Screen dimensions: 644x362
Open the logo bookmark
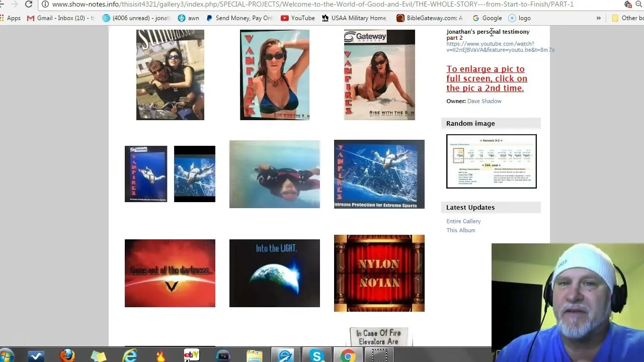tap(520, 18)
